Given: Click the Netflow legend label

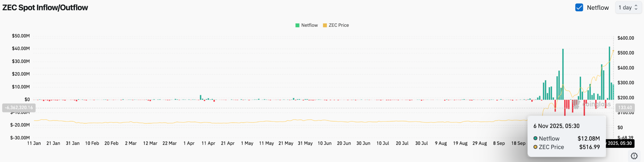Looking at the screenshot, I should 309,25.
